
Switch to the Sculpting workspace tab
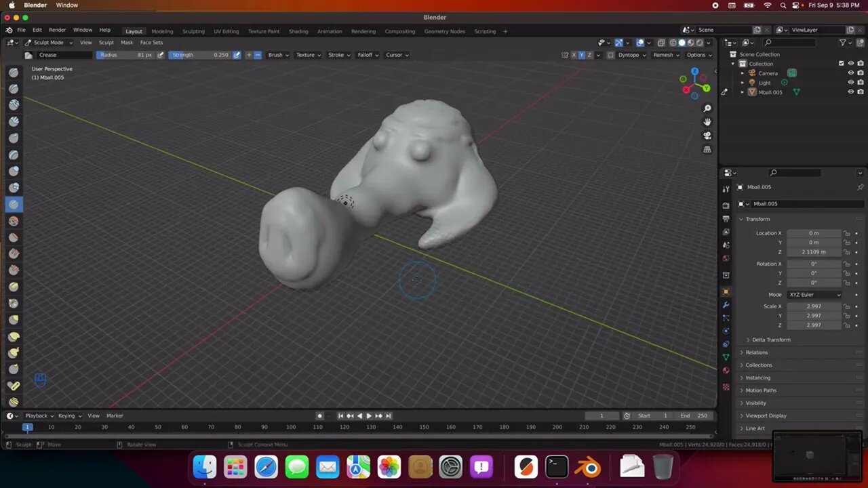tap(193, 31)
